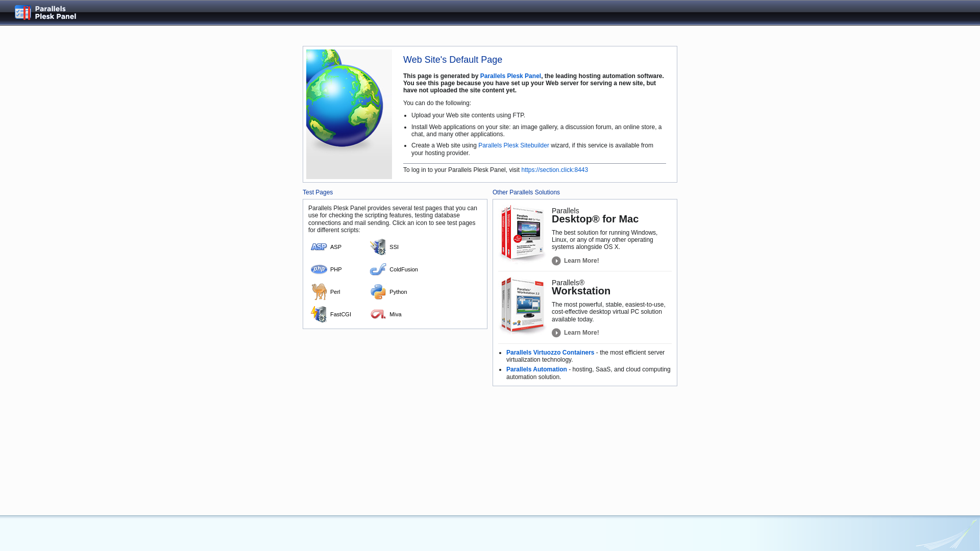Click 'Upload your Web site contents using FTP.'

(x=468, y=115)
